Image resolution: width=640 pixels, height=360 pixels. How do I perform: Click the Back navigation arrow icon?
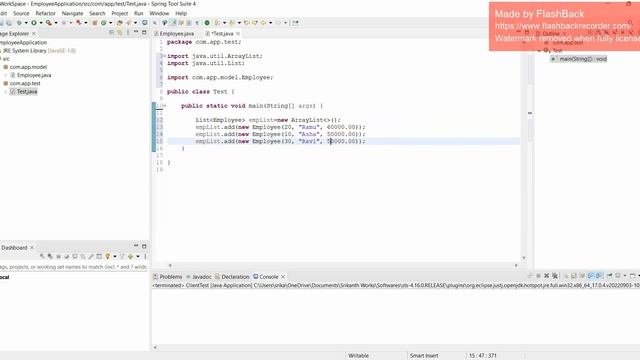[263, 23]
